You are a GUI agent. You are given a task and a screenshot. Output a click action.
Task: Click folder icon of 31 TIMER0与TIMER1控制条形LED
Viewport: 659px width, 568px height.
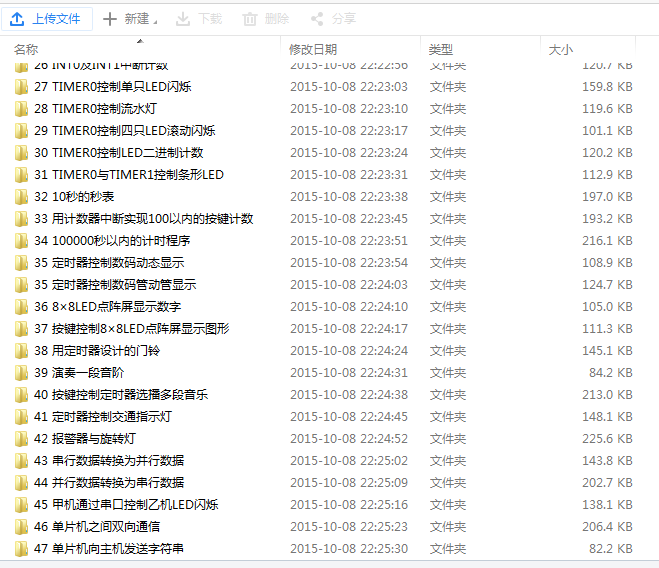pyautogui.click(x=21, y=175)
